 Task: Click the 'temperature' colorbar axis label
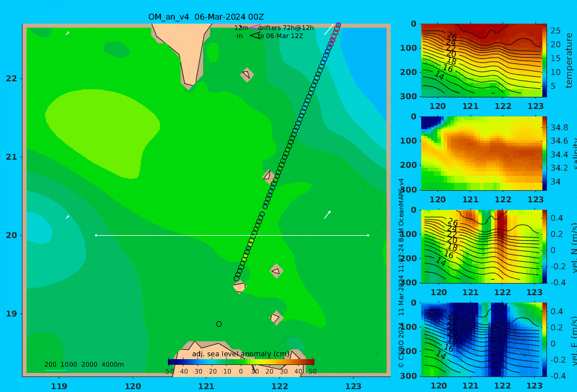click(569, 61)
